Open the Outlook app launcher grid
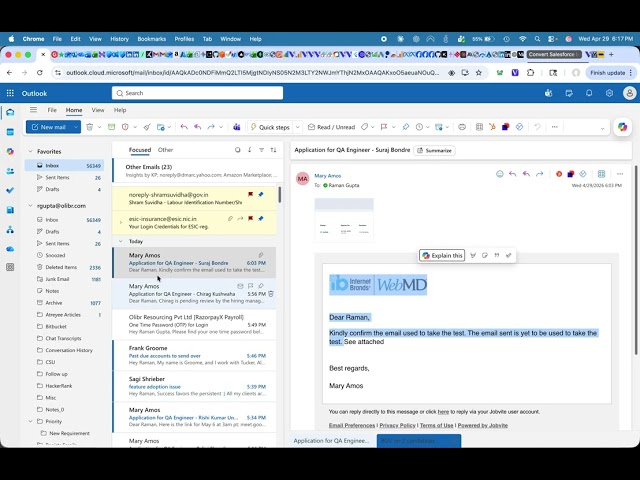Viewport: 640px width, 480px height. tap(10, 93)
